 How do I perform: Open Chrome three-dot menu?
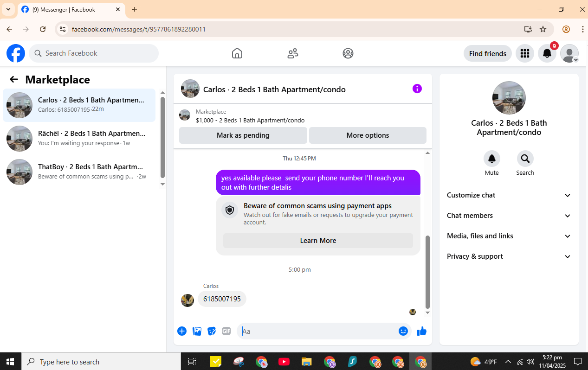coord(582,29)
